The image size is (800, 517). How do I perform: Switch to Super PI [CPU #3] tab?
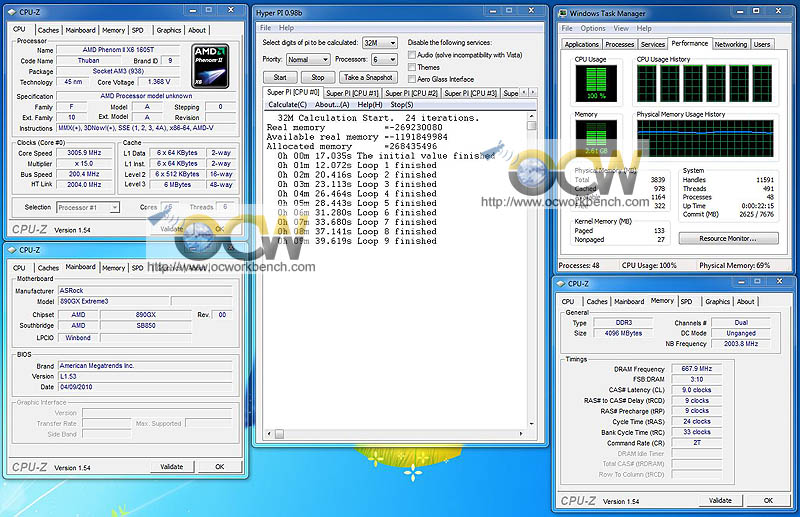[470, 93]
